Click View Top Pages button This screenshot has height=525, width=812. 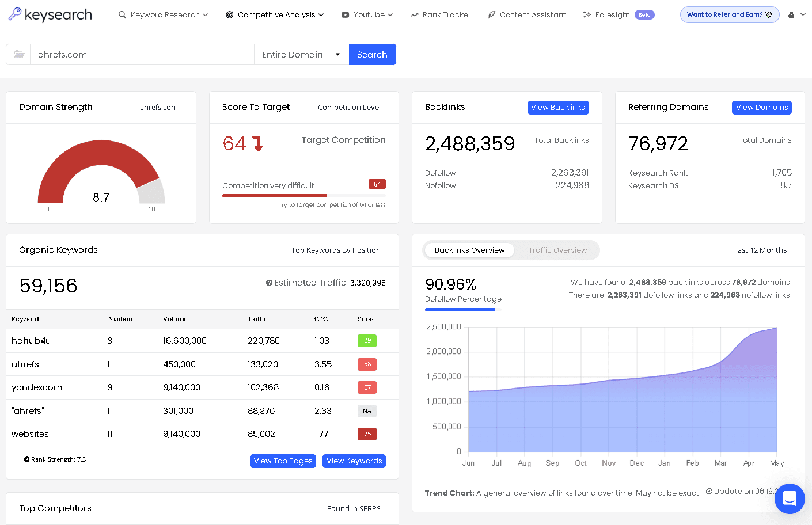(x=283, y=461)
